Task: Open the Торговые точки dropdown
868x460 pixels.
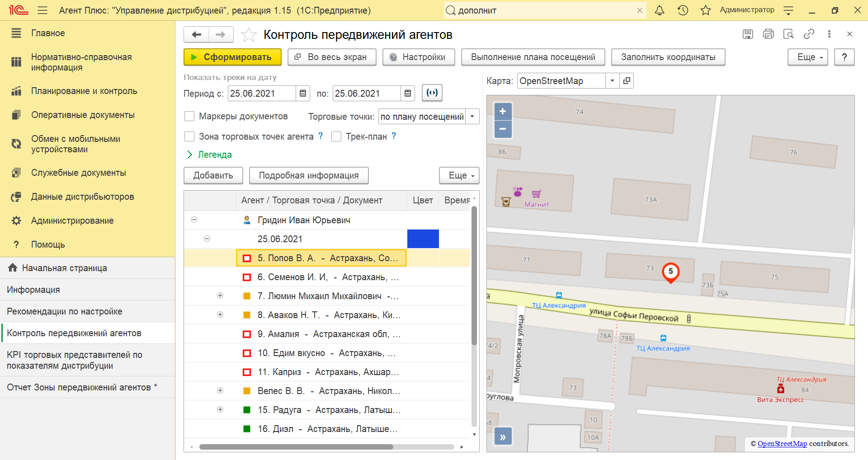Action: [472, 117]
